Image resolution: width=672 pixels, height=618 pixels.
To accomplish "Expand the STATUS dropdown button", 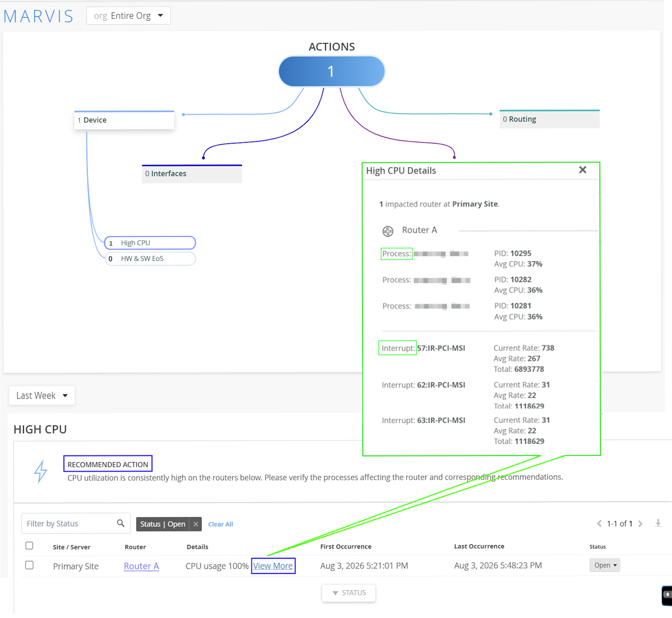I will (349, 593).
